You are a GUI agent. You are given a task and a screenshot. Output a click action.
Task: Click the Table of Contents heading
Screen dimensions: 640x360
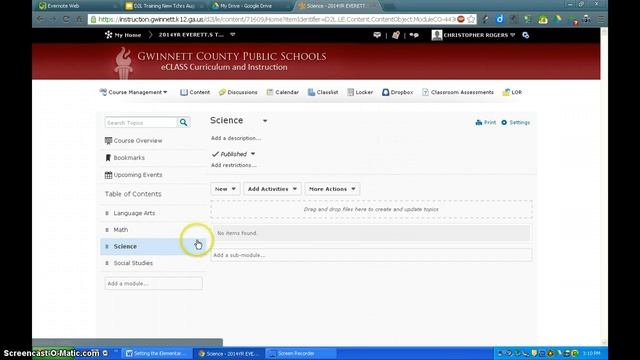(x=133, y=194)
